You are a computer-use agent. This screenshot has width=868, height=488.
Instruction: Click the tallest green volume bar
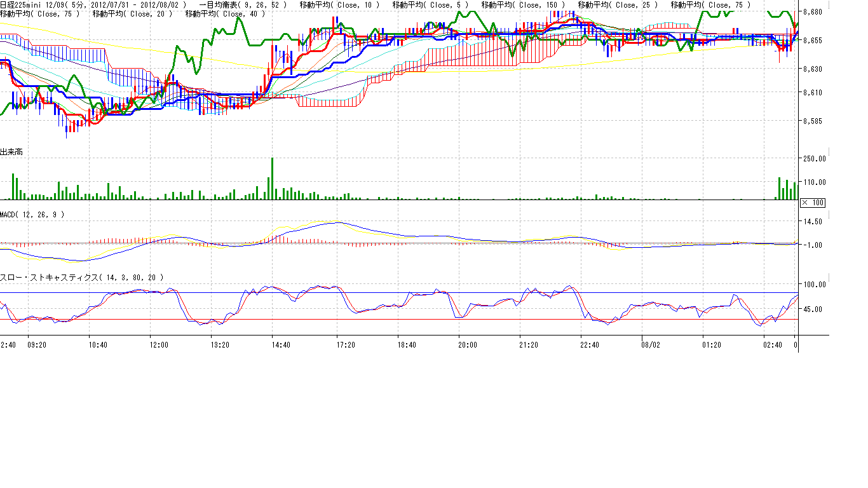(272, 179)
